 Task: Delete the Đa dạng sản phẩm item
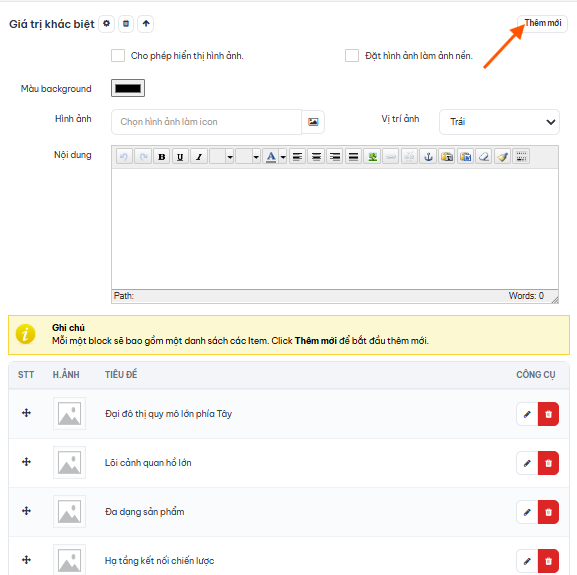click(548, 512)
